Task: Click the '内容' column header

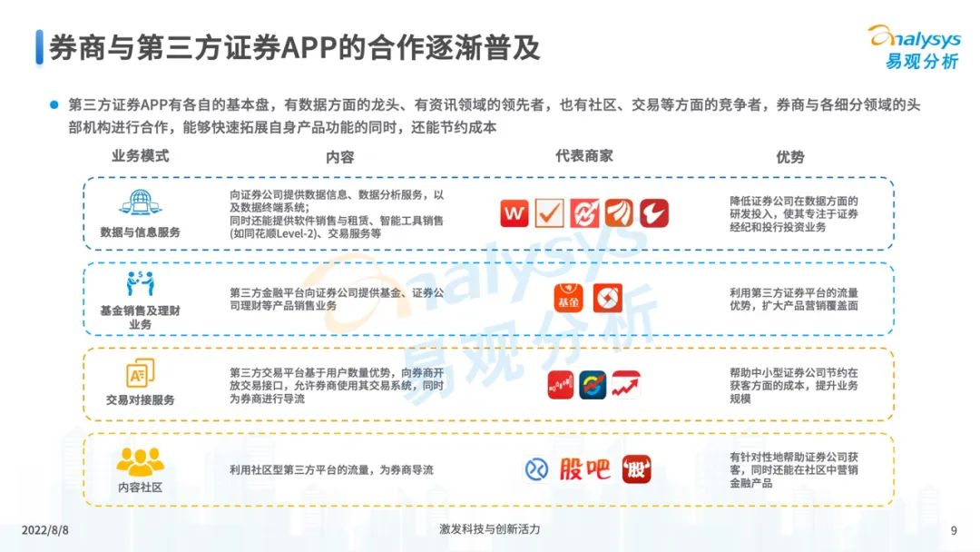Action: tap(339, 157)
